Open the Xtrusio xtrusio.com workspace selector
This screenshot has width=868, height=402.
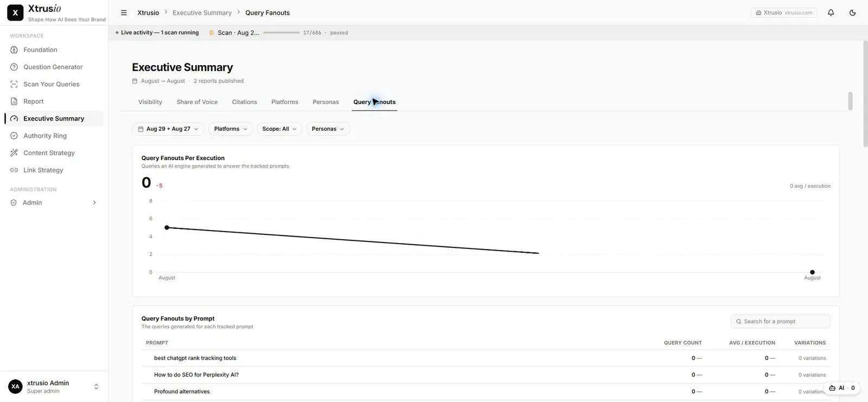coord(784,12)
